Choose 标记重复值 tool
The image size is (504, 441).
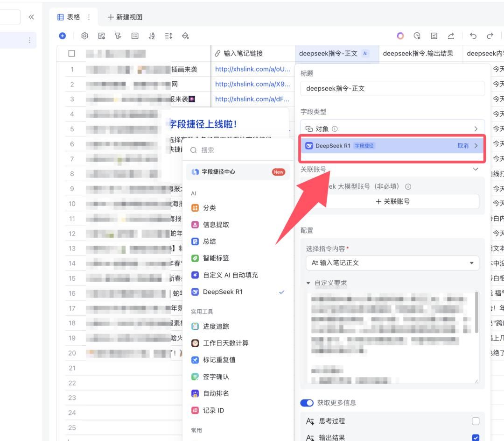pos(238,360)
